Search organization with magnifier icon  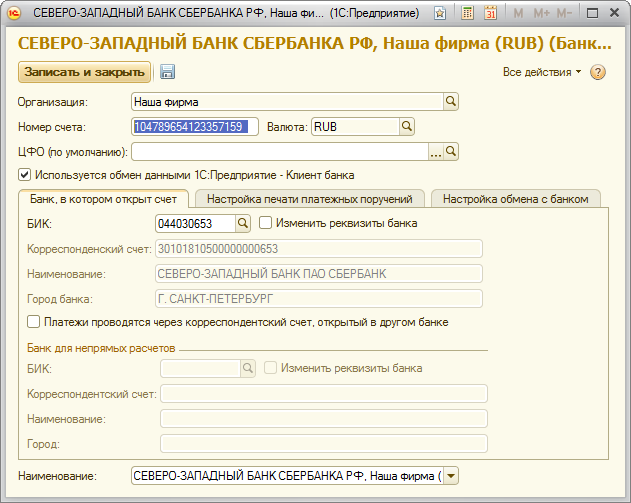[x=451, y=102]
